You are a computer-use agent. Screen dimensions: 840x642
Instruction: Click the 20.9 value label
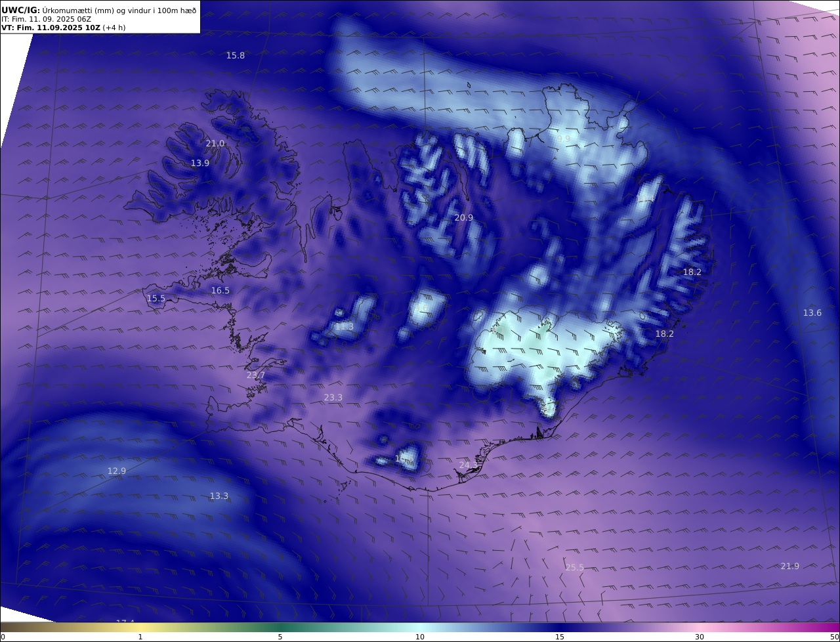pos(464,218)
